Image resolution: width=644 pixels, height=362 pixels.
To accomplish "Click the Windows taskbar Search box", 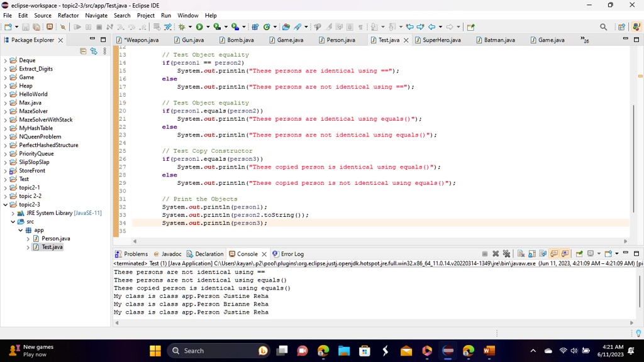I will coord(218,351).
